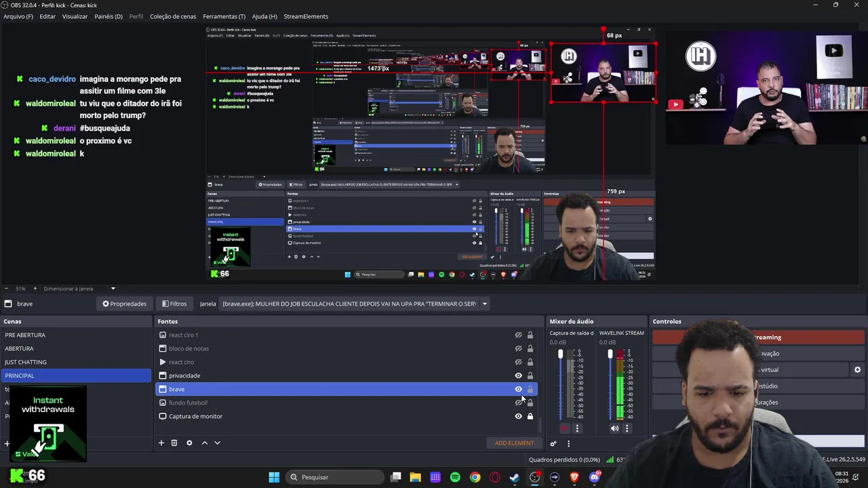868x488 pixels.
Task: Open Discord from the taskbar
Action: (595, 477)
